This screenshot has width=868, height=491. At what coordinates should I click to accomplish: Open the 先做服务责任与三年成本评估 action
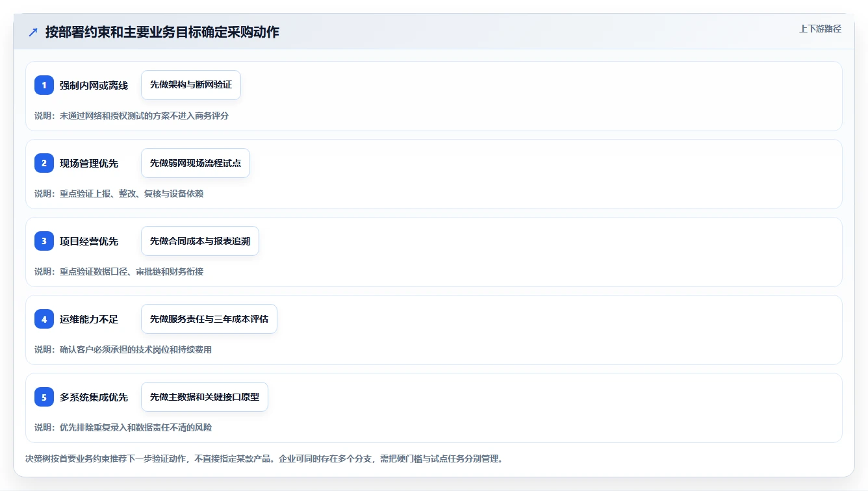(209, 319)
